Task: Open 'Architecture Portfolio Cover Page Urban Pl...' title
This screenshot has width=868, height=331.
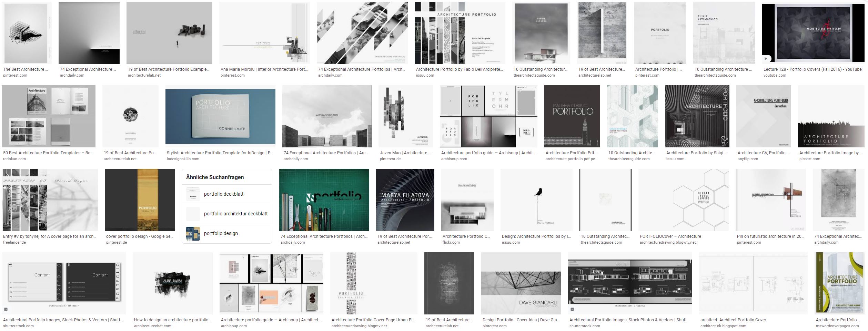Action: [x=373, y=320]
